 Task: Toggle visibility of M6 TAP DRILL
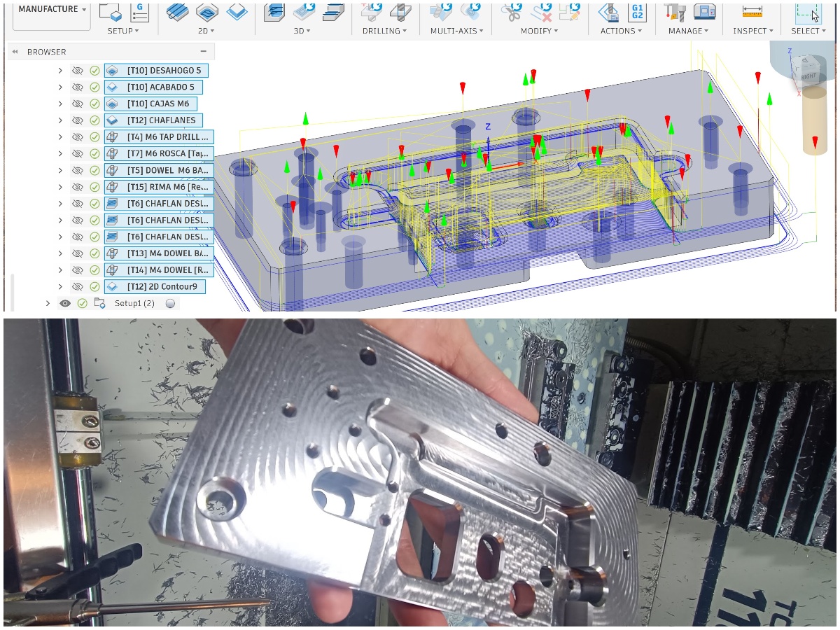pos(78,137)
